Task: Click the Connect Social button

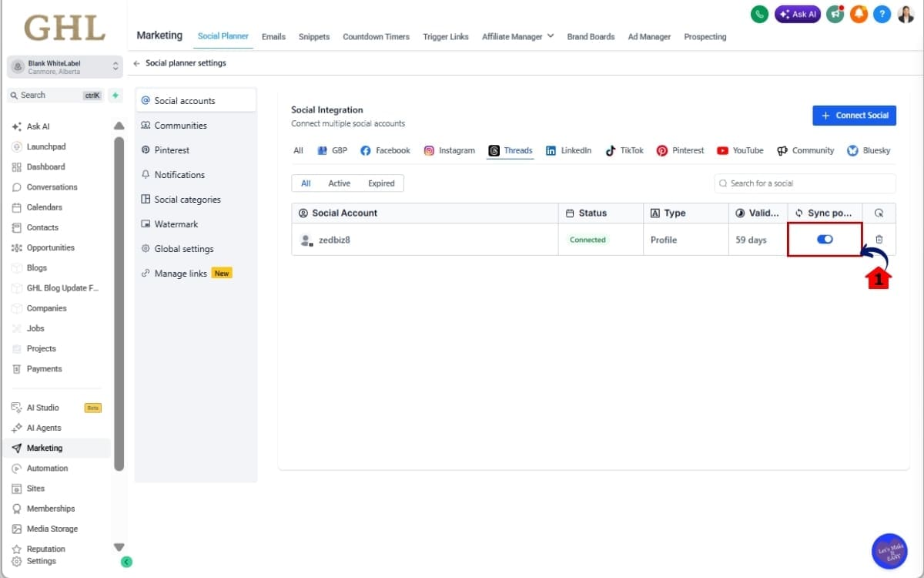Action: pyautogui.click(x=854, y=116)
